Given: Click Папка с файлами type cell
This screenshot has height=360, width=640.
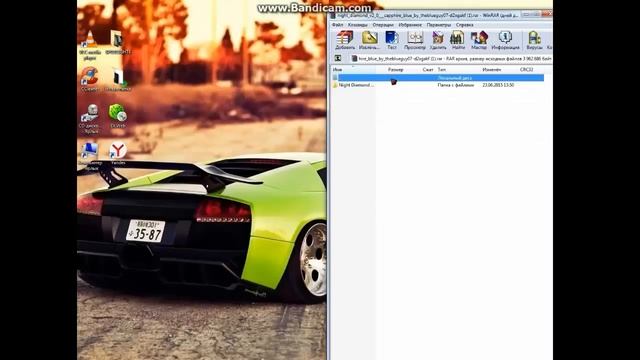Looking at the screenshot, I should tap(456, 85).
